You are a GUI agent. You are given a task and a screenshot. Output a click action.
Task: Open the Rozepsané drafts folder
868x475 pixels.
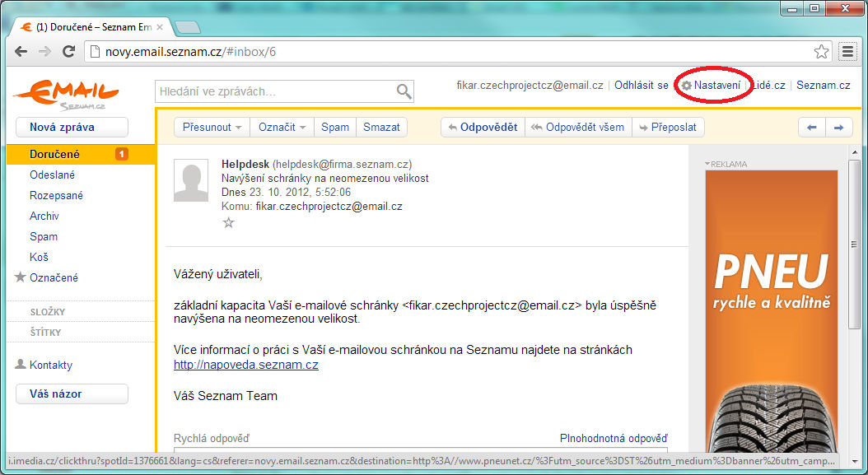click(x=56, y=195)
